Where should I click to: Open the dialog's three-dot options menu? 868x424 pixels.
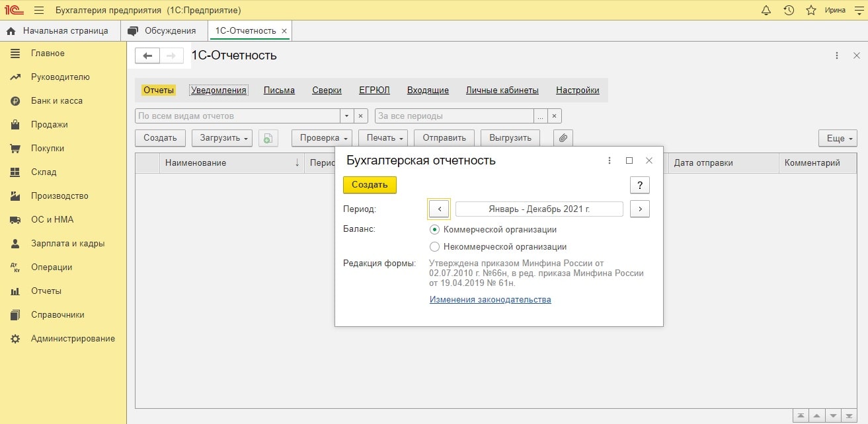click(x=609, y=160)
